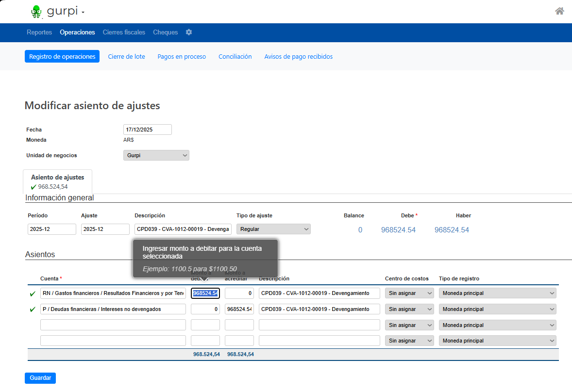The image size is (572, 392).
Task: Click the empty third row Cuenta field
Action: (x=113, y=325)
